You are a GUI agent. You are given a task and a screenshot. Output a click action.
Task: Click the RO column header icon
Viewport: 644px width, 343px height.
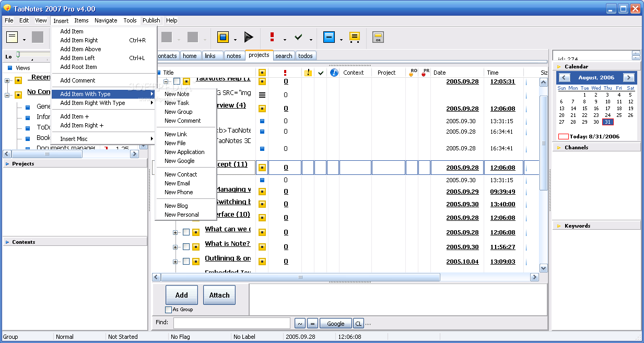coord(413,73)
